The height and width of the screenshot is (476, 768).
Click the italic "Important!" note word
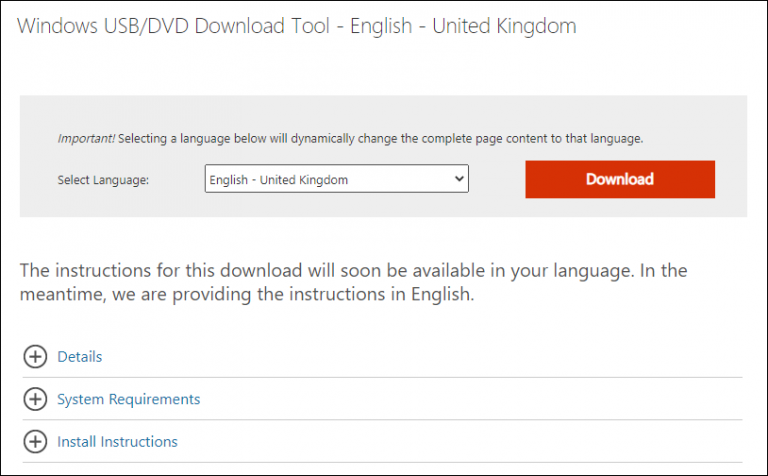[84, 139]
